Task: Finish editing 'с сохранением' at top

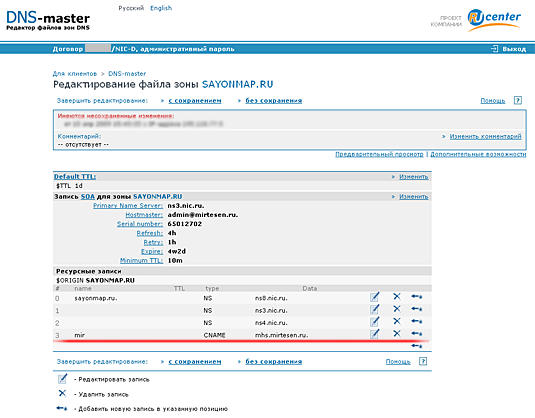Action: [x=195, y=101]
